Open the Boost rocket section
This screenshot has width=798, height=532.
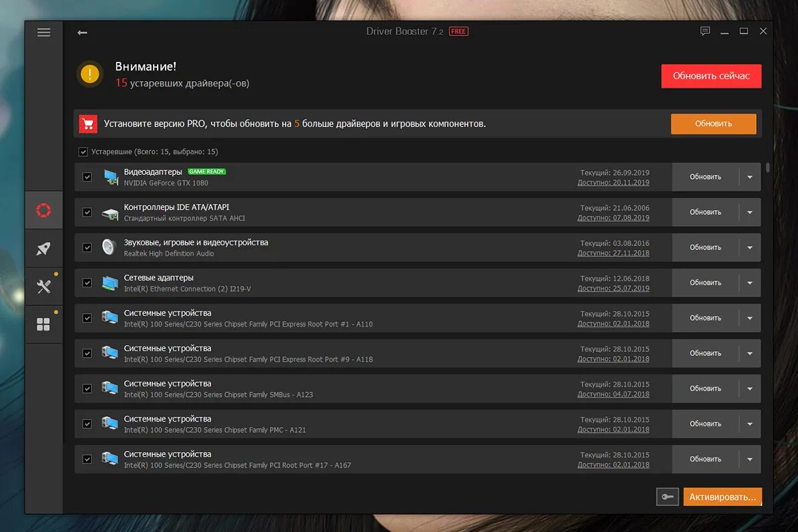tap(44, 248)
